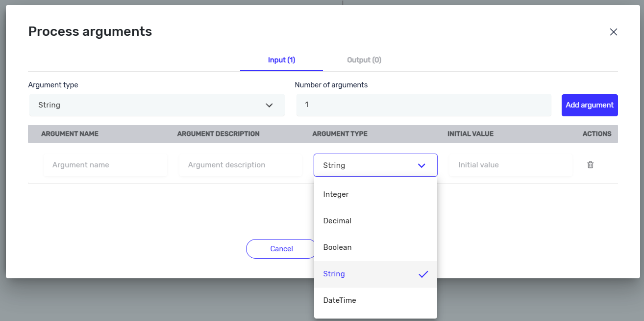Image resolution: width=644 pixels, height=321 pixels.
Task: Delete the argument row with trash icon
Action: click(x=590, y=165)
